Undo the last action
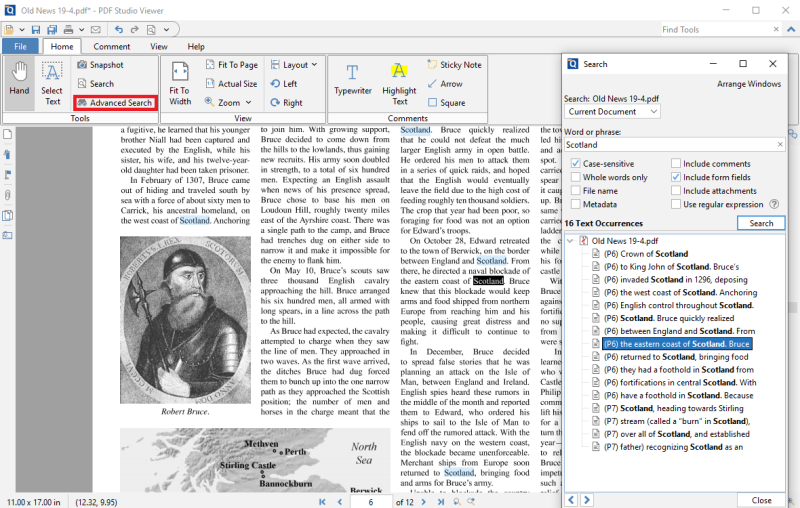The image size is (800, 508). (x=119, y=30)
